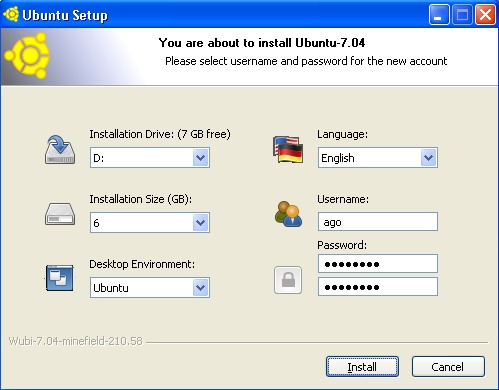Click the password confirmation field
The image size is (499, 390).
(378, 287)
